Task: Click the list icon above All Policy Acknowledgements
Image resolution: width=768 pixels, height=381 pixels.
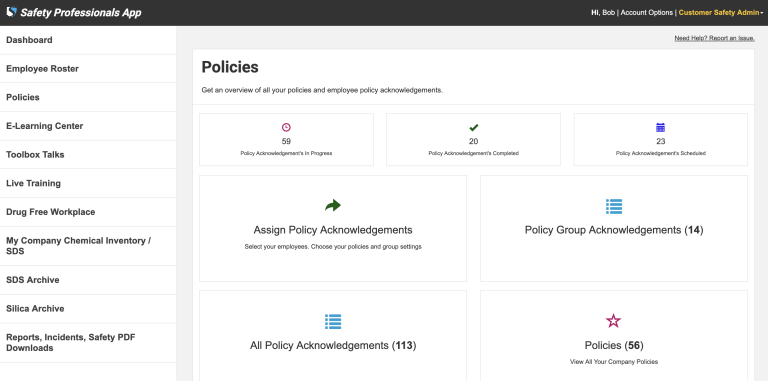Action: click(333, 321)
